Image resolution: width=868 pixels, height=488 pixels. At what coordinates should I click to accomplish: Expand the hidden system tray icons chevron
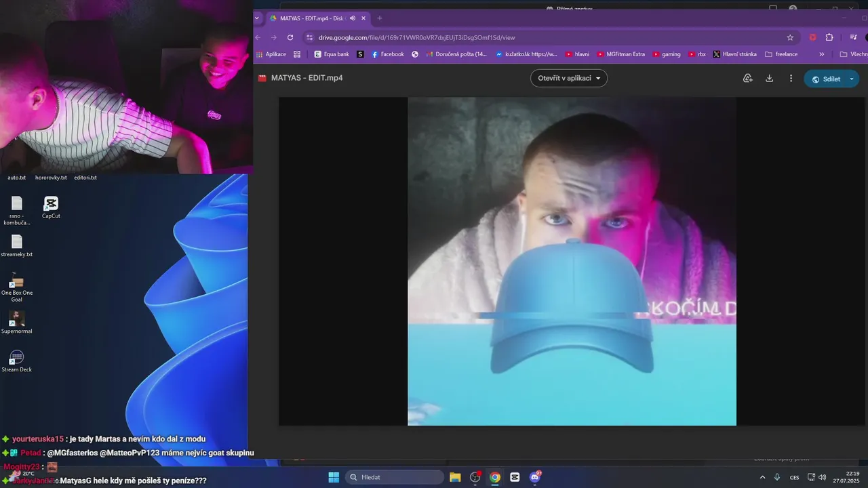point(762,477)
